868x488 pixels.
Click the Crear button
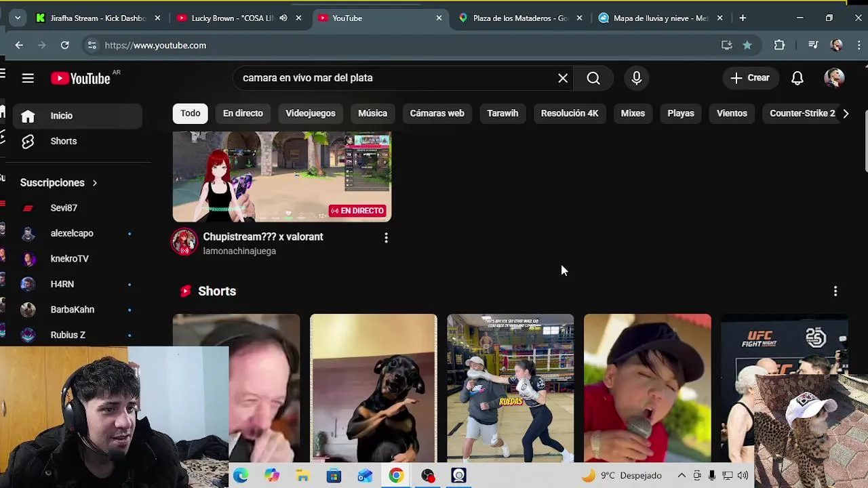coord(750,78)
